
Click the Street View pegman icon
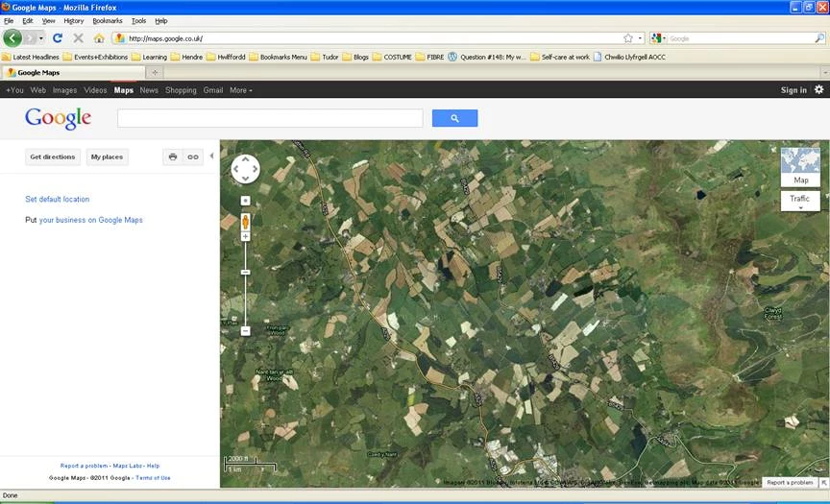pyautogui.click(x=245, y=222)
